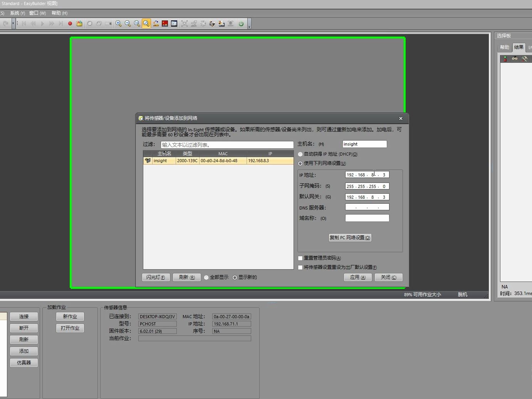Click the 新作业 button
532x399 pixels.
coord(70,317)
